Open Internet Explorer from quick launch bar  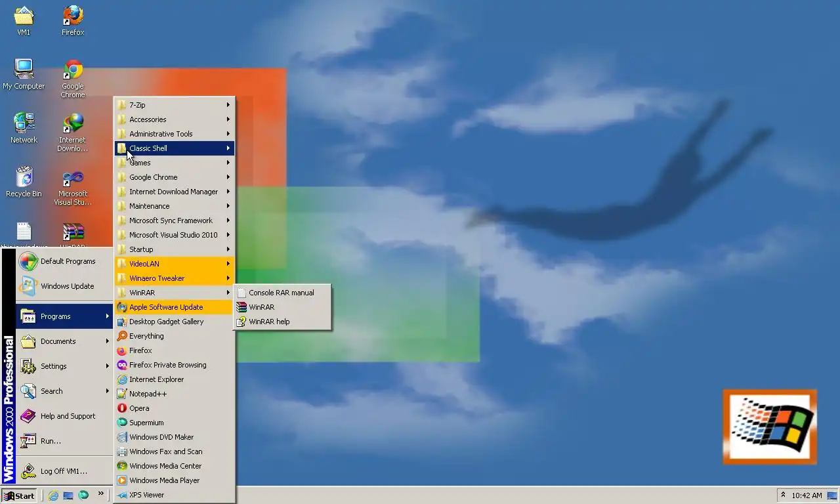[x=53, y=495]
